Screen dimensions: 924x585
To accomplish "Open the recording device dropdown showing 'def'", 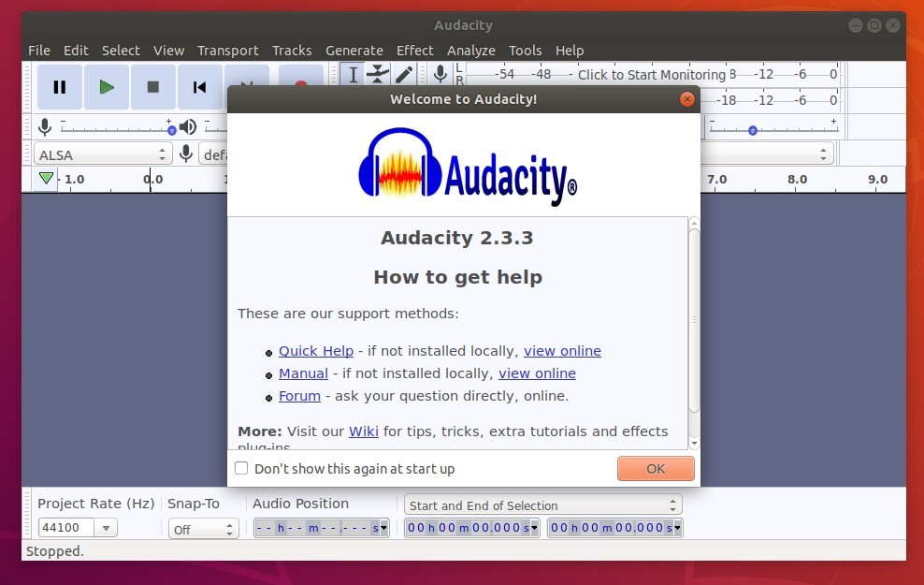I will coord(213,154).
